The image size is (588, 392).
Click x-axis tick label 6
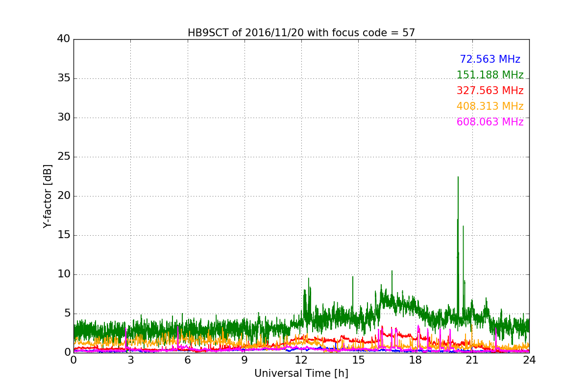pyautogui.click(x=188, y=360)
